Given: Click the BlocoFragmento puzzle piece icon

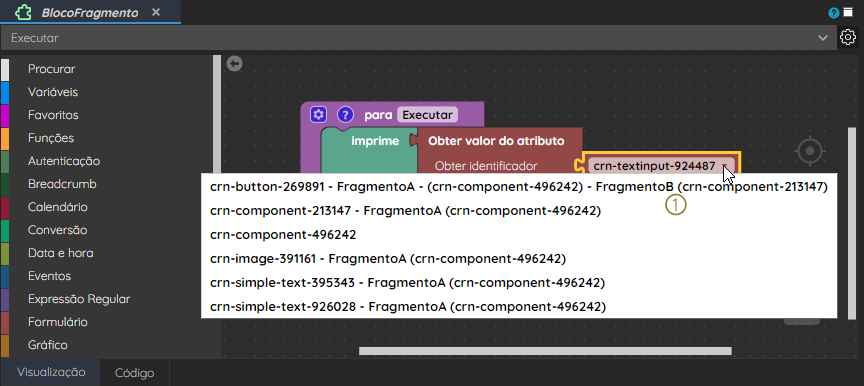Looking at the screenshot, I should click(x=24, y=12).
